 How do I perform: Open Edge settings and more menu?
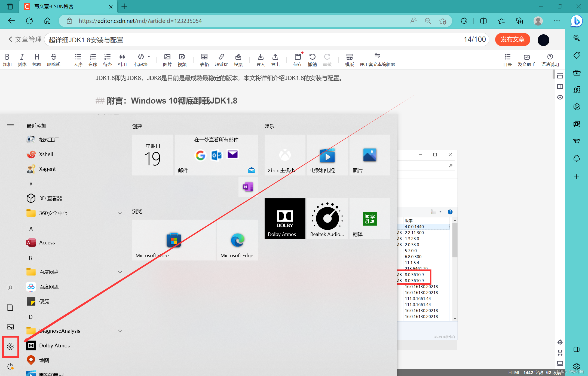coord(557,21)
